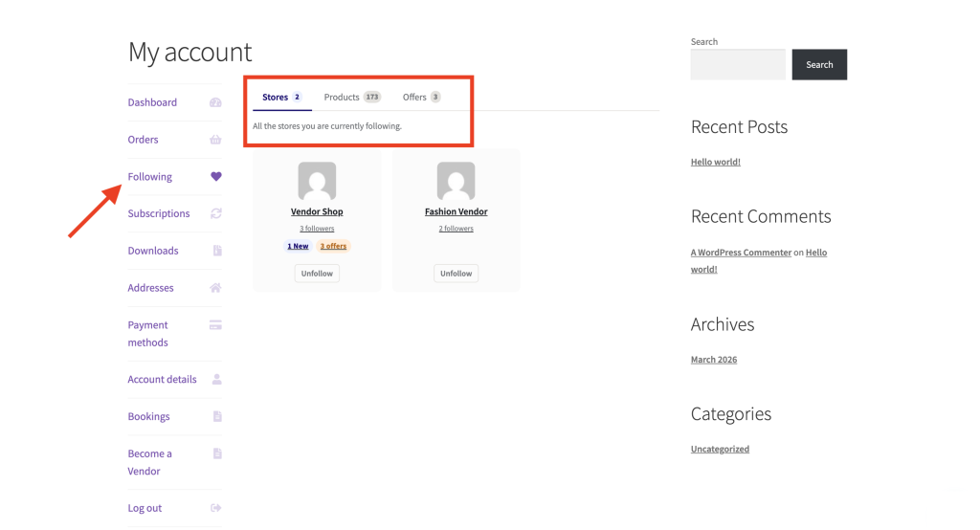This screenshot has height=530, width=980.
Task: Open the Subscriptions menu link
Action: pos(159,213)
